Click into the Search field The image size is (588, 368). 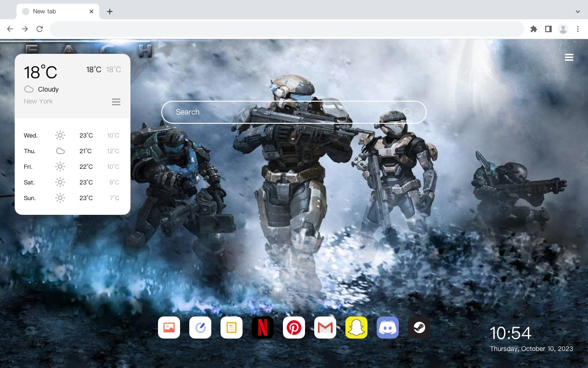(294, 112)
